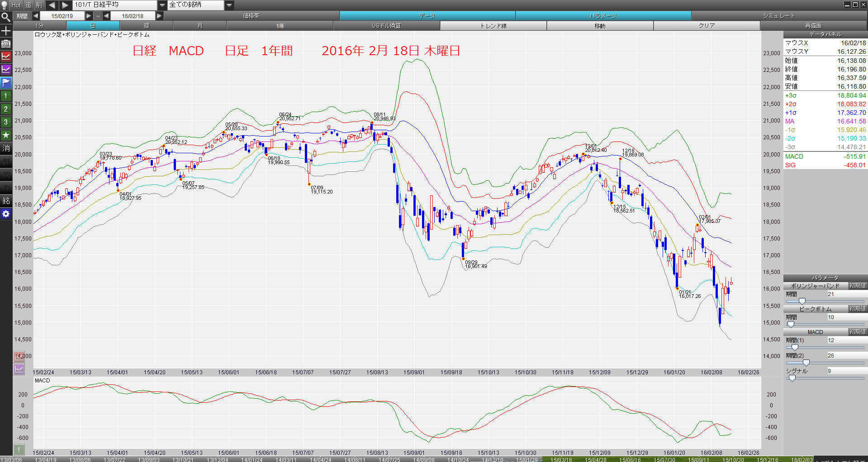The width and height of the screenshot is (868, 462).
Task: Open settings via blue gear icon
Action: [x=6, y=213]
